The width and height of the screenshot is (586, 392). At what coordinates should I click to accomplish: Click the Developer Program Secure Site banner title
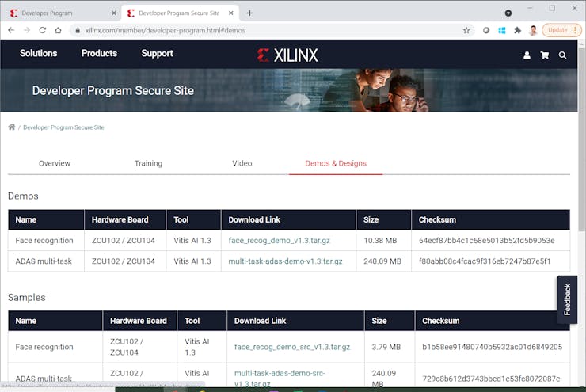[x=113, y=91]
